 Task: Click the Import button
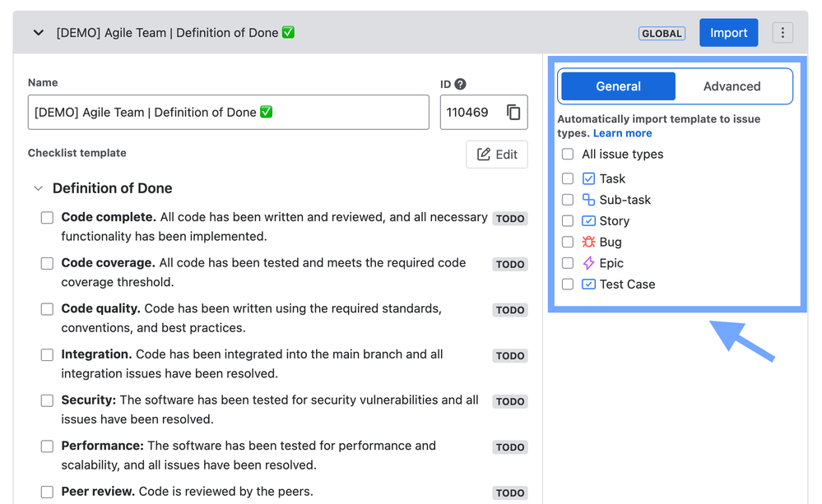click(x=728, y=33)
